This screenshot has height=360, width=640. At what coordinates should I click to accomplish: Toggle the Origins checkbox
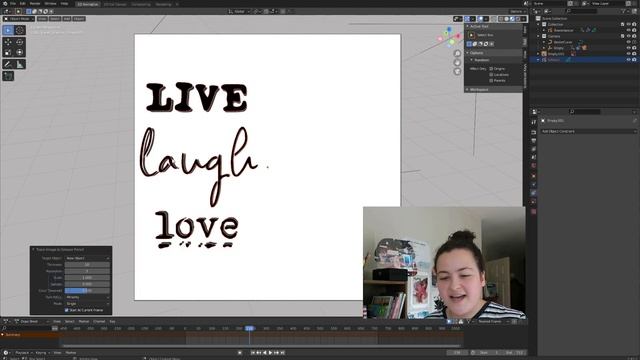(491, 69)
